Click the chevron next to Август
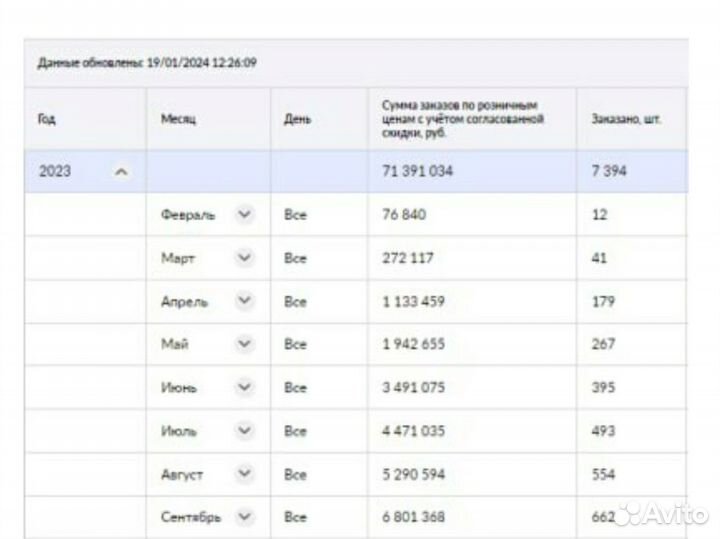Screen dimensions: 720x539 click(x=244, y=474)
